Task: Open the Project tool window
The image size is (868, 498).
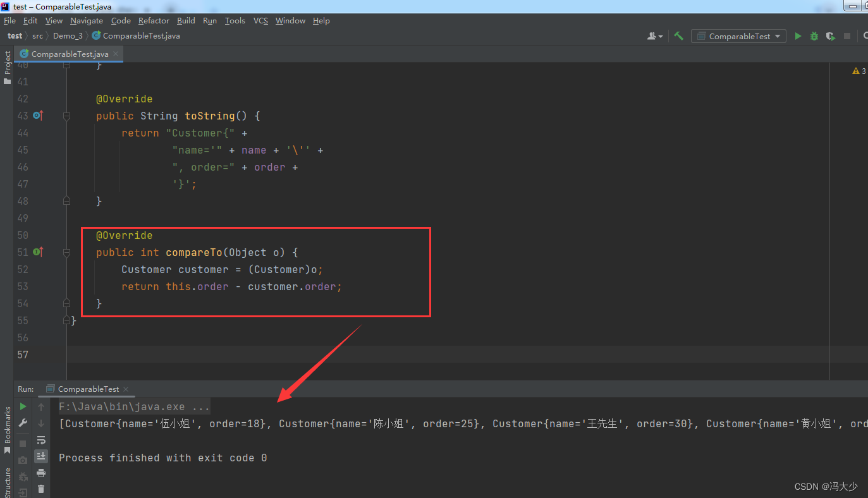Action: click(7, 68)
